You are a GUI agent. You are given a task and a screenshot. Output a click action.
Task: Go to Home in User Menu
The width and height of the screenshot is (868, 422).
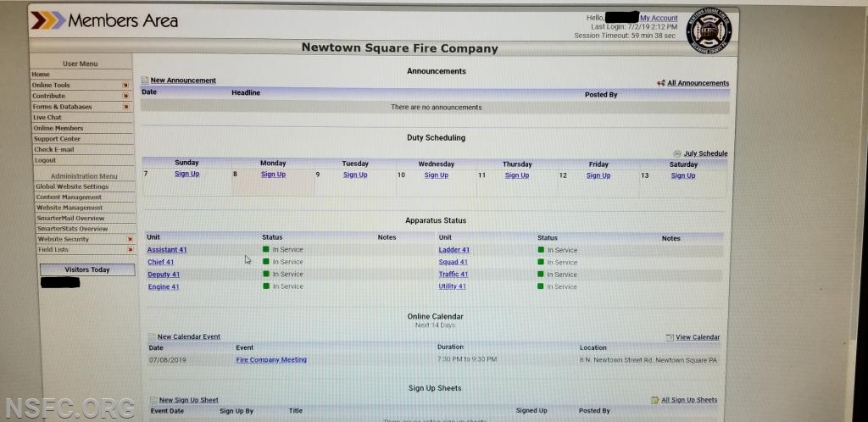(41, 74)
